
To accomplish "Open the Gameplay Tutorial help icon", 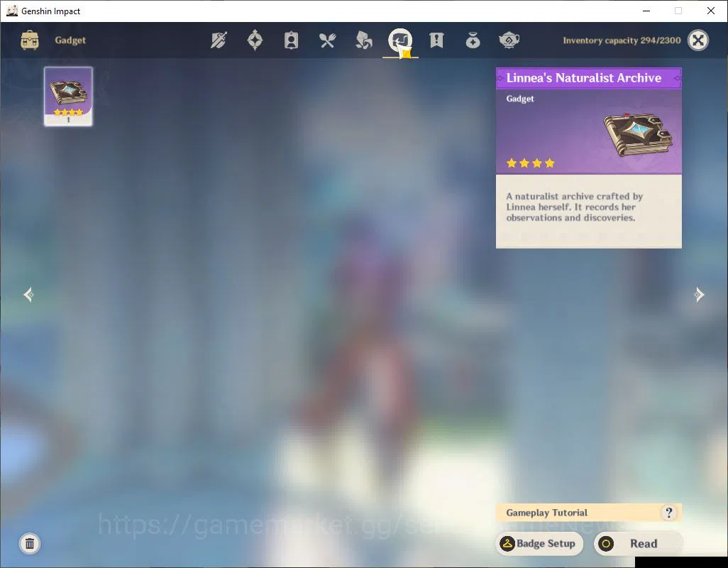I will pyautogui.click(x=668, y=513).
